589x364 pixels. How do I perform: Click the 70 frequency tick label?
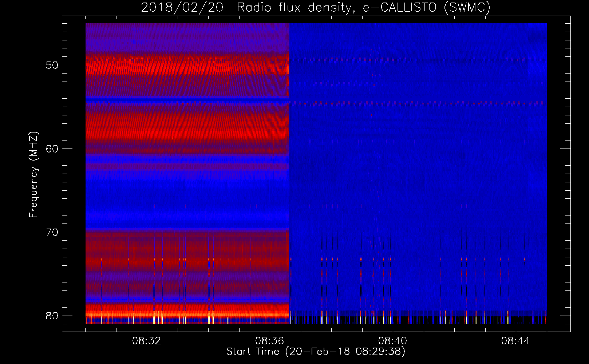click(x=52, y=232)
